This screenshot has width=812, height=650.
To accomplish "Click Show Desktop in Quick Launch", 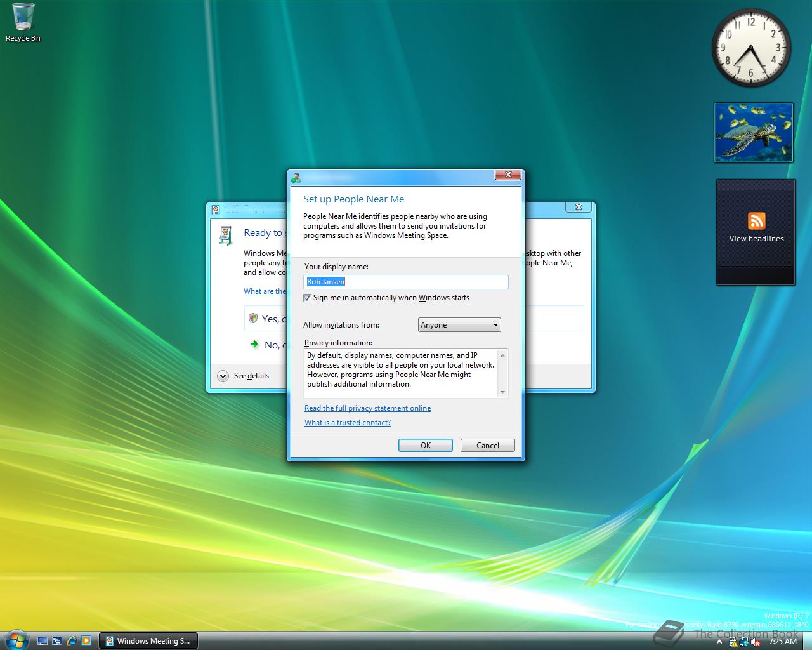I will click(x=43, y=641).
